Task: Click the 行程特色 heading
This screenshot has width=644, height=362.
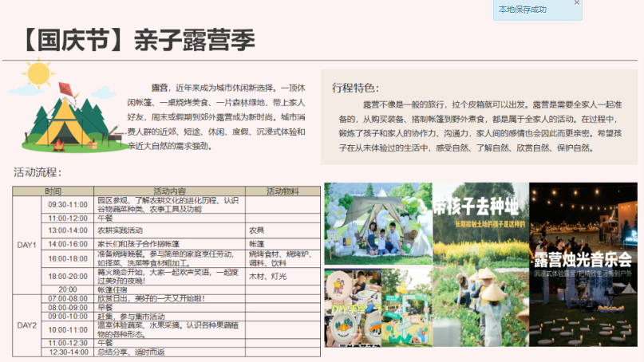Action: tap(355, 88)
